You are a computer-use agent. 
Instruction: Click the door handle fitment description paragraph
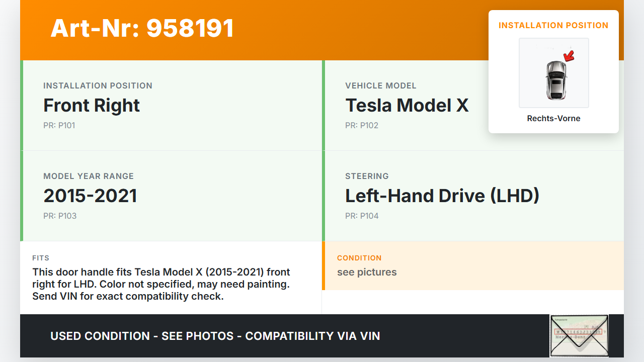pyautogui.click(x=161, y=284)
